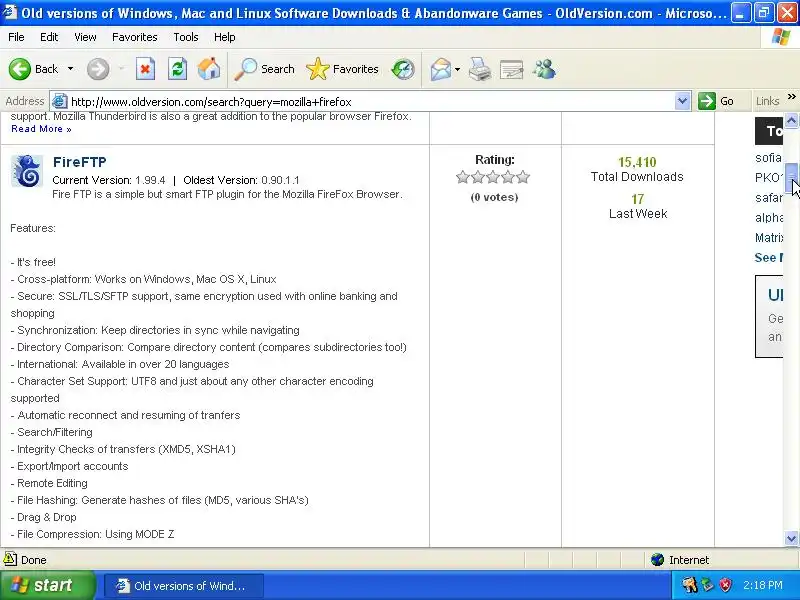This screenshot has width=800, height=600.
Task: Rate FireFTP three stars
Action: 493,177
